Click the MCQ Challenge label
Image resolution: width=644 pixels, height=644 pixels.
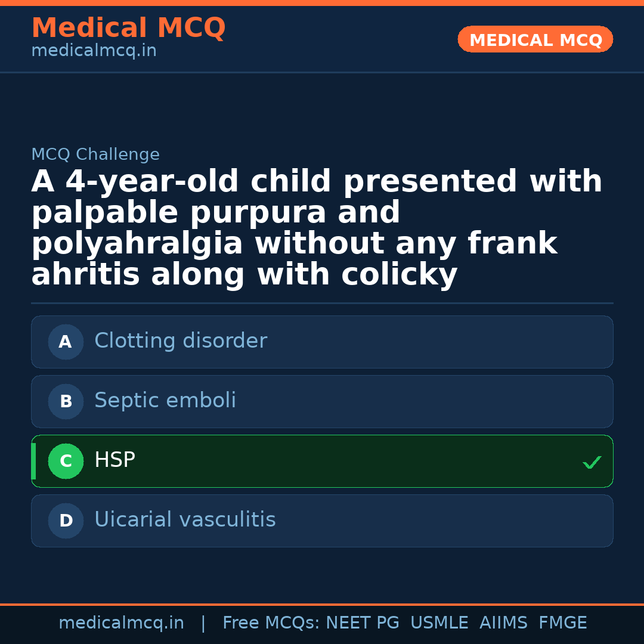point(95,155)
